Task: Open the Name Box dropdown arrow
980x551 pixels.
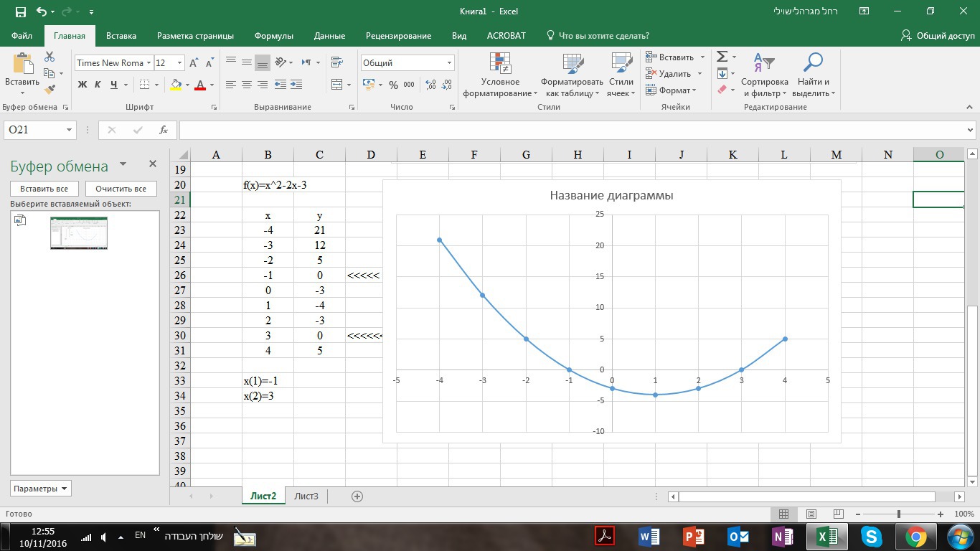Action: (x=70, y=130)
